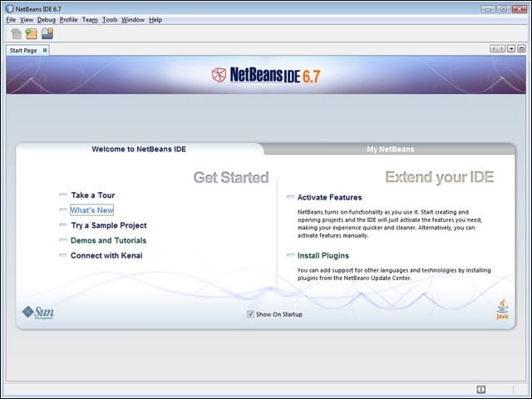Open the Tools menu
This screenshot has width=532, height=399.
[110, 20]
